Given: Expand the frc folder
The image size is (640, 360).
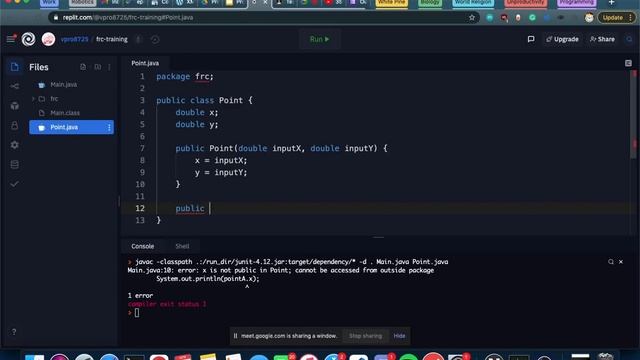Looking at the screenshot, I should 33,99.
